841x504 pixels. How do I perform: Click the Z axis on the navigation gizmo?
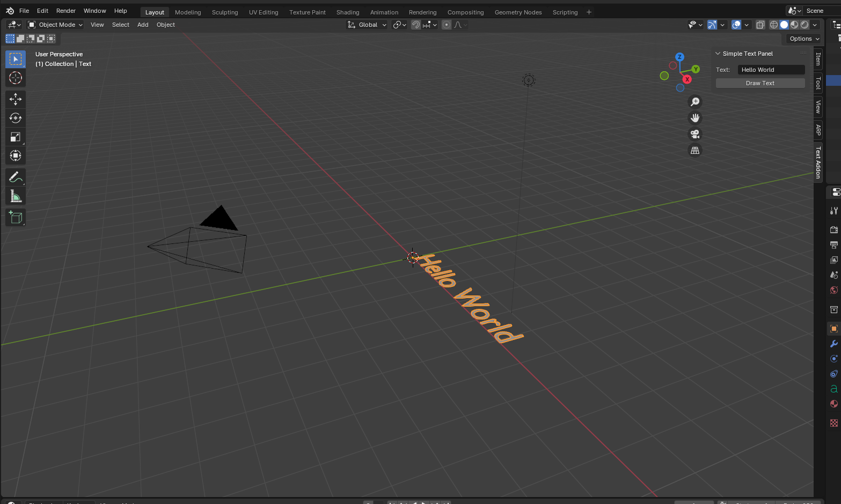point(679,56)
